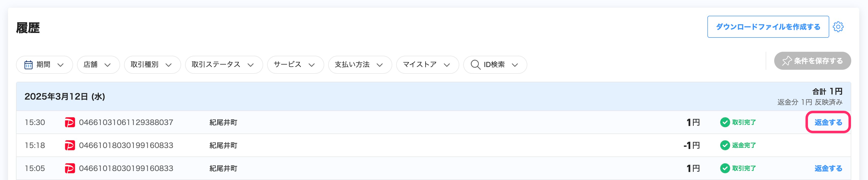This screenshot has width=868, height=180.
Task: Expand the 取引ステータス filter
Action: coord(224,64)
